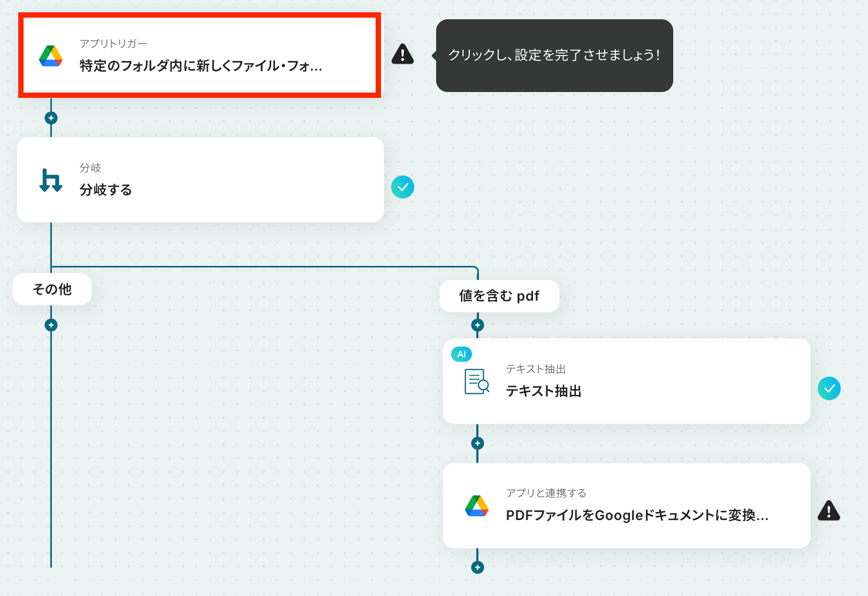Click the small 分岐 label above 分岐する
868x596 pixels.
90,168
